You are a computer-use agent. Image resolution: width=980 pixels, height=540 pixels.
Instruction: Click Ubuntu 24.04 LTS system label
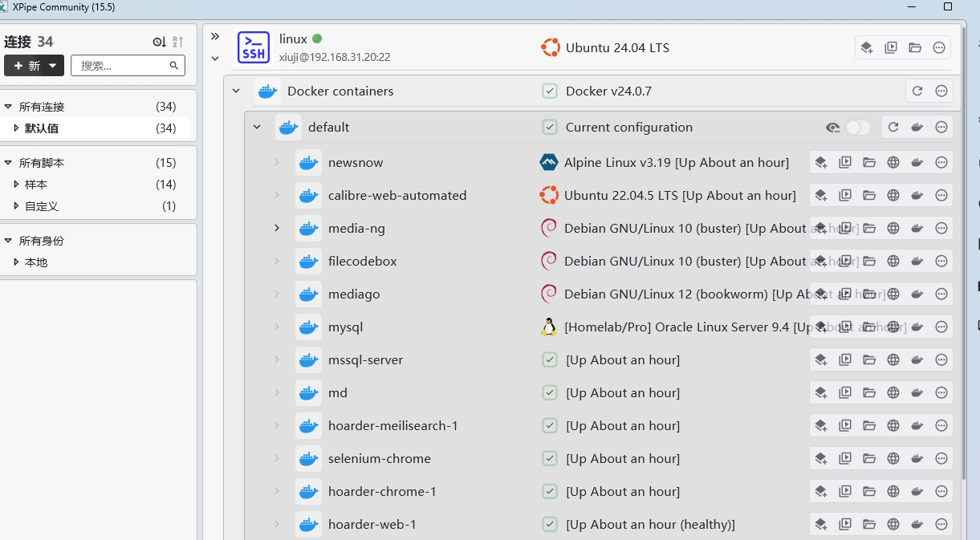pyautogui.click(x=617, y=47)
